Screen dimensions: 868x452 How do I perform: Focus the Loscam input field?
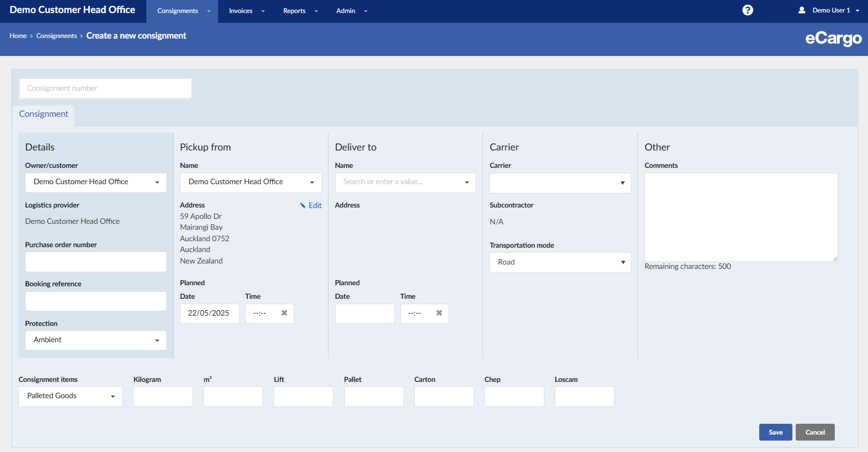(x=585, y=397)
